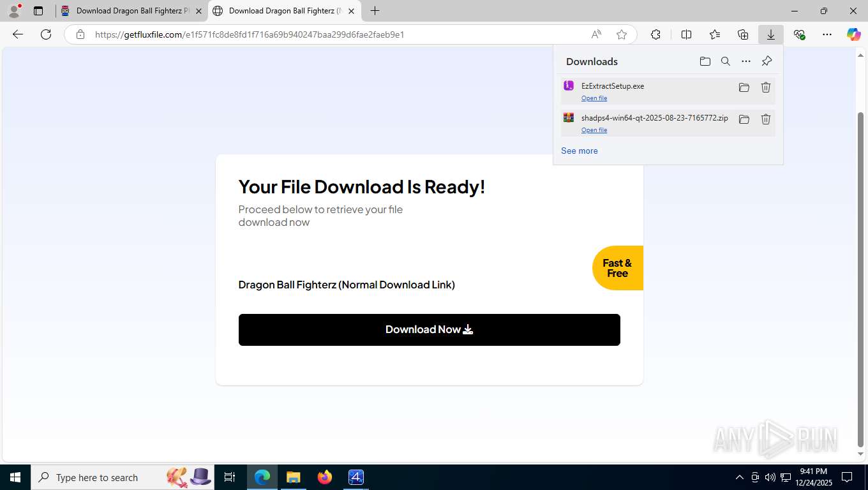The image size is (868, 490).
Task: Toggle the Downloads toolbar button
Action: [771, 34]
